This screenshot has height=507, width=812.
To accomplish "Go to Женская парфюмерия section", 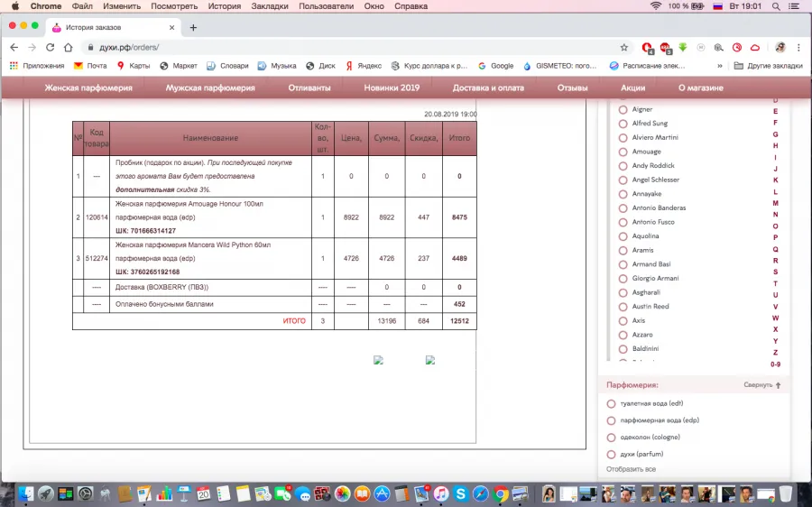I will (88, 88).
